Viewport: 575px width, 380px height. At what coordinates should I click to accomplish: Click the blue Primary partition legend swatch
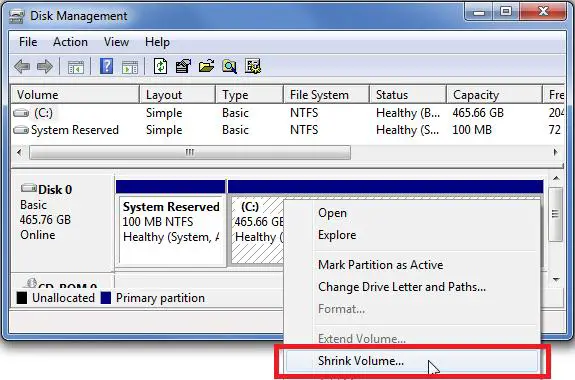(106, 298)
